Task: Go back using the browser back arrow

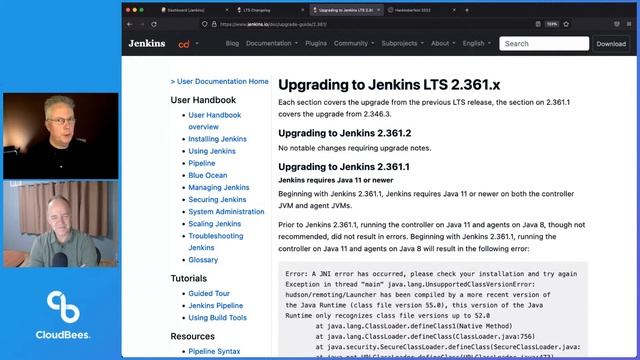Action: tap(129, 24)
